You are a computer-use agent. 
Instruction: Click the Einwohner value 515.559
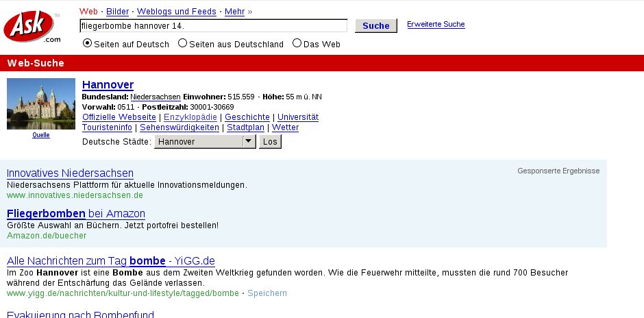[x=241, y=97]
